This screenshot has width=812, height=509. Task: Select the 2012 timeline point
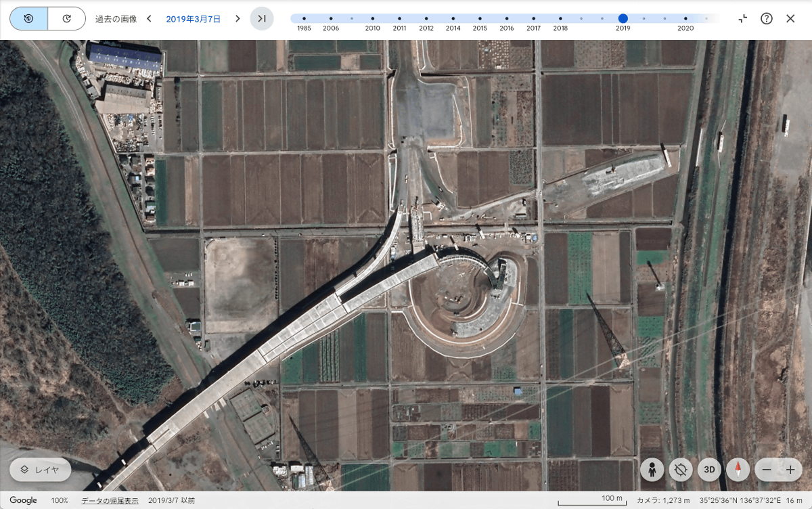click(x=426, y=18)
